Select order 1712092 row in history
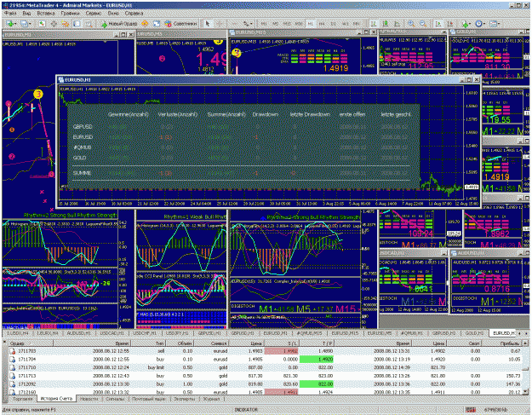This screenshot has width=532, height=415. tap(266, 384)
